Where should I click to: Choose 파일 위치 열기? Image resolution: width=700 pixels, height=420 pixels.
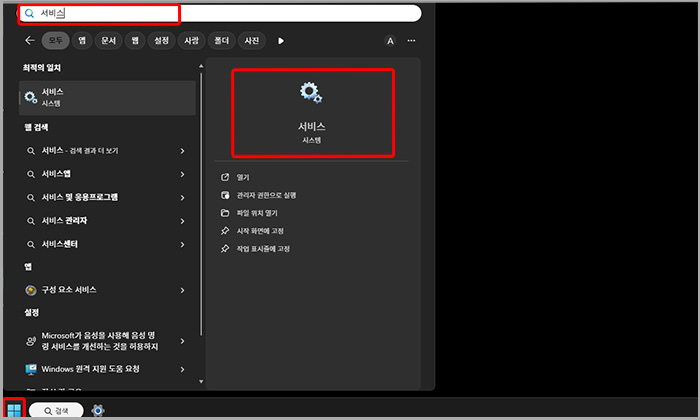[257, 213]
